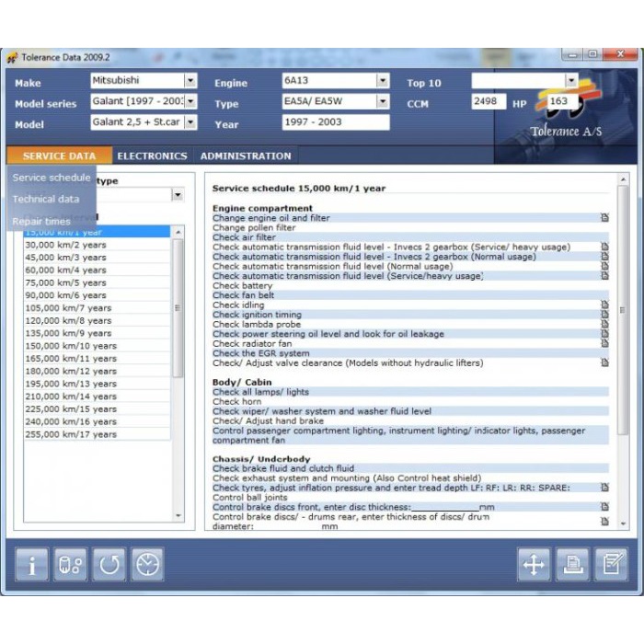The height and width of the screenshot is (644, 644).
Task: Open note icon for Invecs 2 gearbox Normal usage
Action: coord(604,257)
